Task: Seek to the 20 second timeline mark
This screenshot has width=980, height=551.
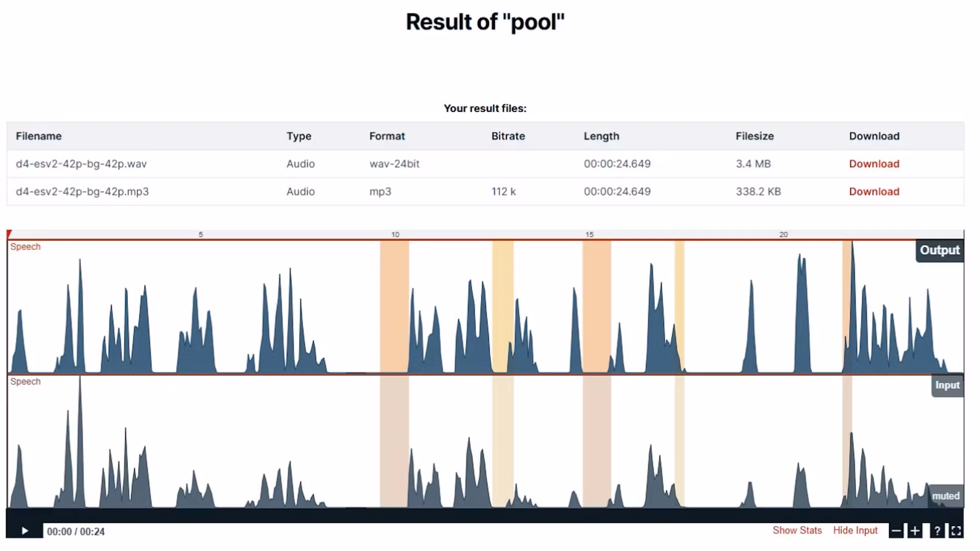Action: coord(783,235)
